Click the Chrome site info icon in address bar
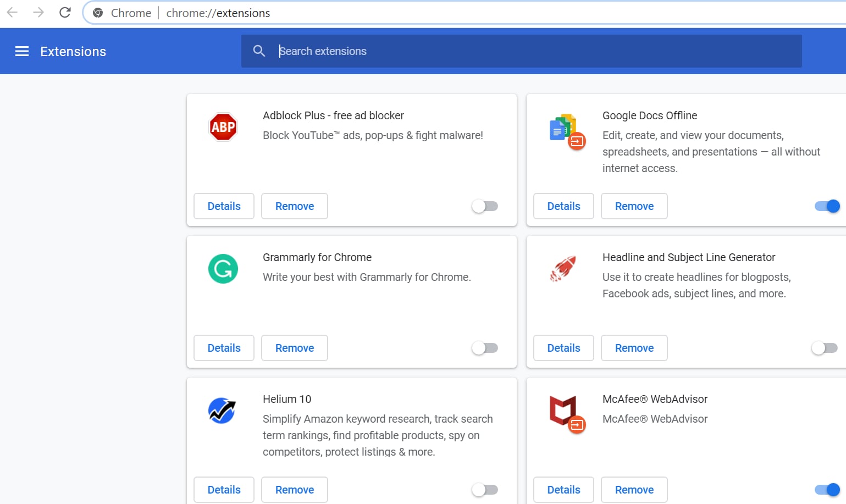846x504 pixels. pos(98,13)
